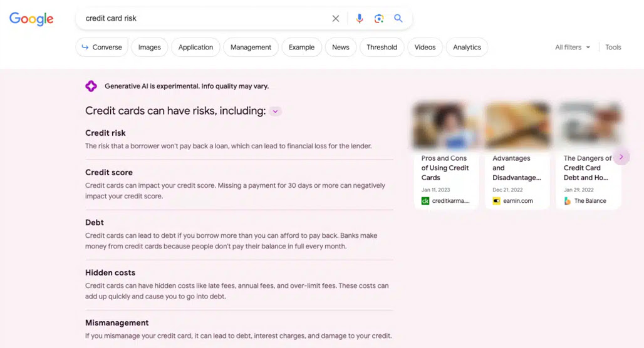Click The Balance card thumbnail image

588,125
